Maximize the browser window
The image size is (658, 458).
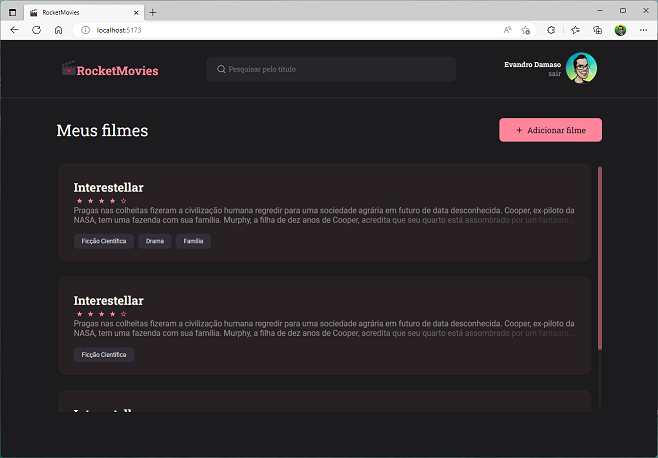tap(623, 10)
